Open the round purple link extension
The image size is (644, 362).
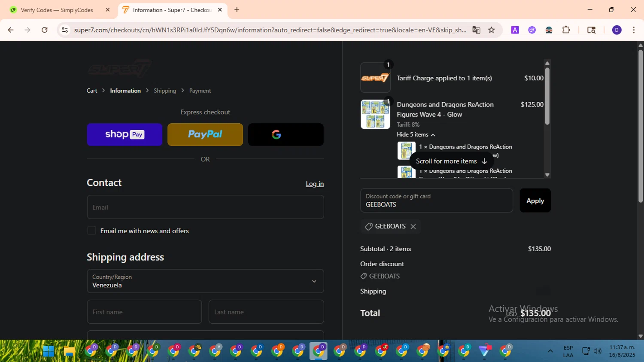pyautogui.click(x=532, y=30)
